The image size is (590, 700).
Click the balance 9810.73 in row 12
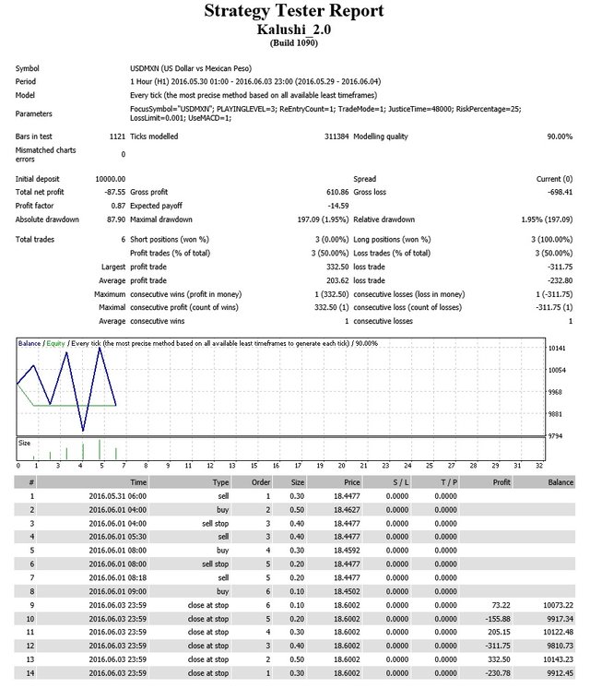(x=560, y=646)
